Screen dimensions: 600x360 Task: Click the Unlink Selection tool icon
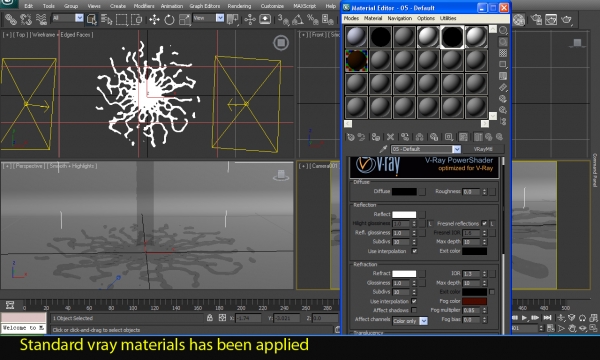pyautogui.click(x=26, y=19)
